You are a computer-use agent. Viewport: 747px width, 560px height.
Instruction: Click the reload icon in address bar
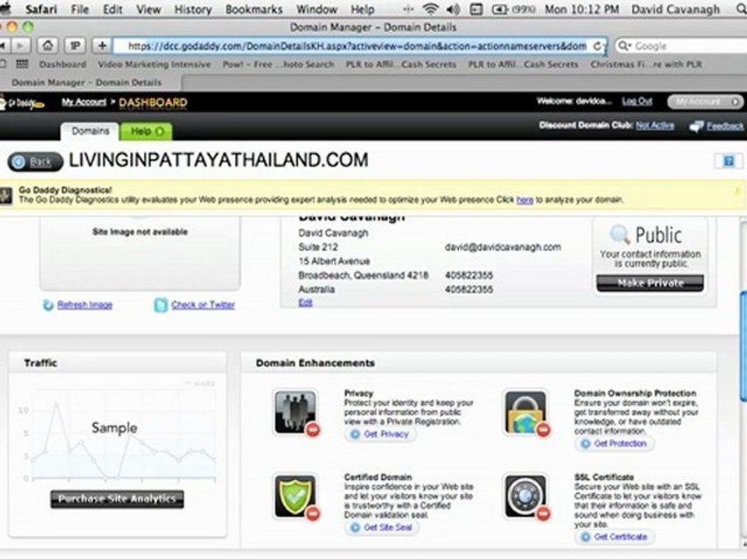tap(598, 46)
